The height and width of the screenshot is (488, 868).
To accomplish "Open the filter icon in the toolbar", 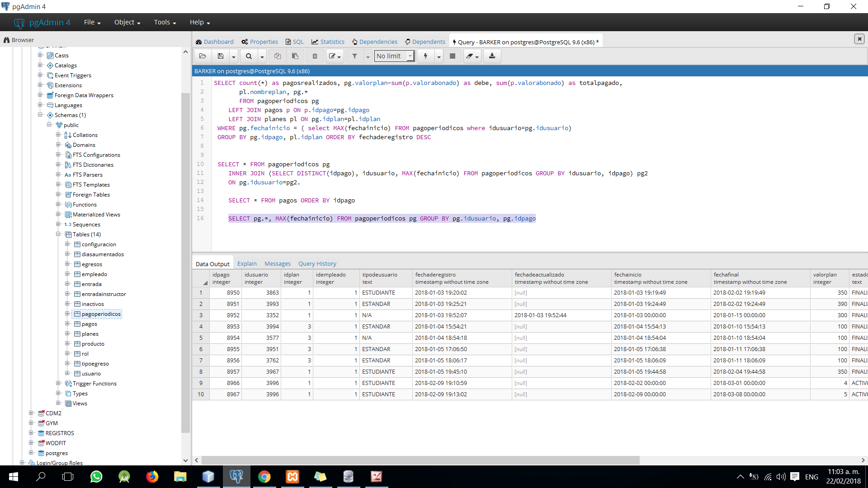I will (x=355, y=56).
